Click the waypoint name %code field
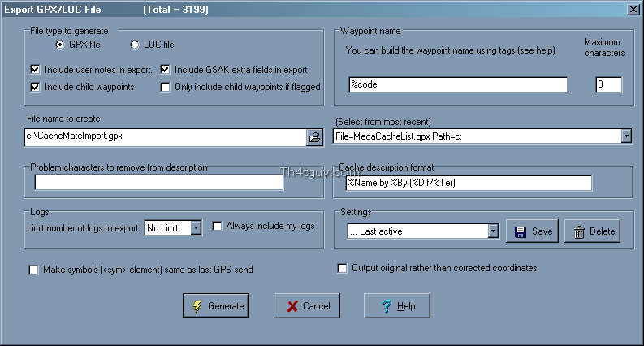The image size is (644, 346). coord(458,85)
